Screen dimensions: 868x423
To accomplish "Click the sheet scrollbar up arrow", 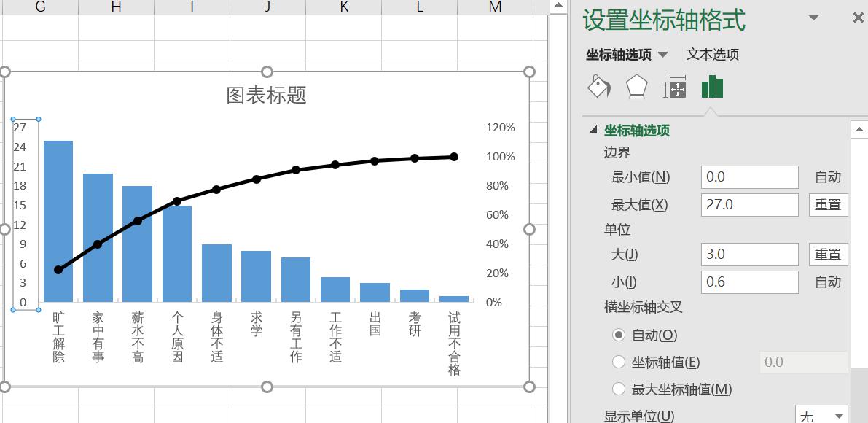I will (x=558, y=7).
